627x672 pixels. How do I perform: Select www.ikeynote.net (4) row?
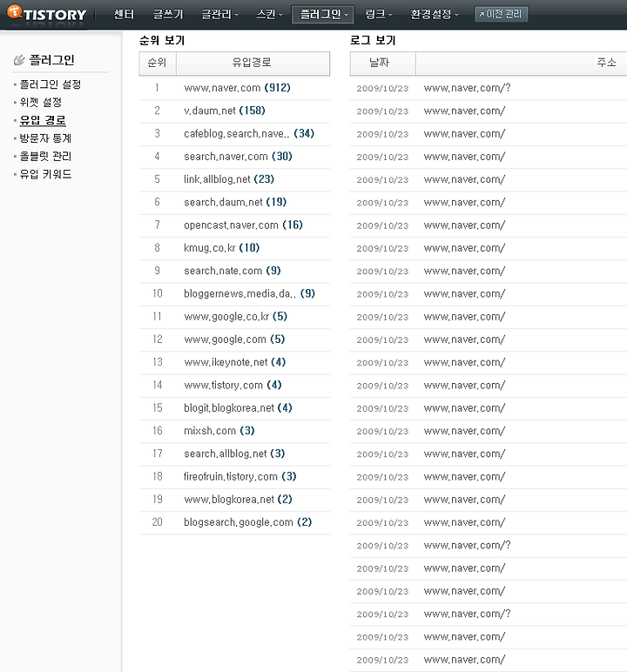click(234, 362)
